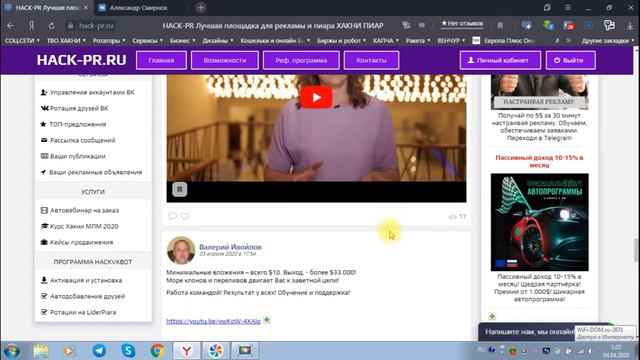Image resolution: width=640 pixels, height=360 pixels.
Task: Open a new browser tab
Action: coord(200,7)
